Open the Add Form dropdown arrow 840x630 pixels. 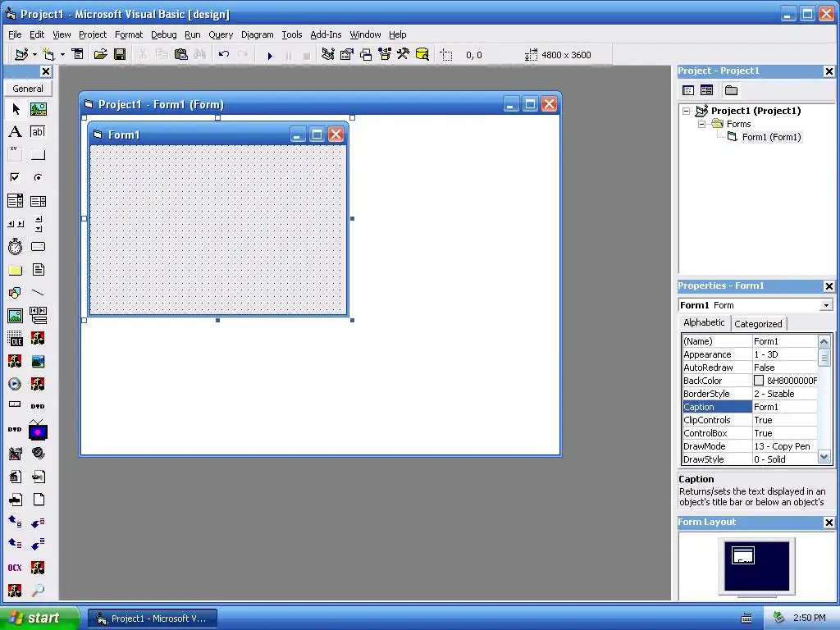pos(62,54)
